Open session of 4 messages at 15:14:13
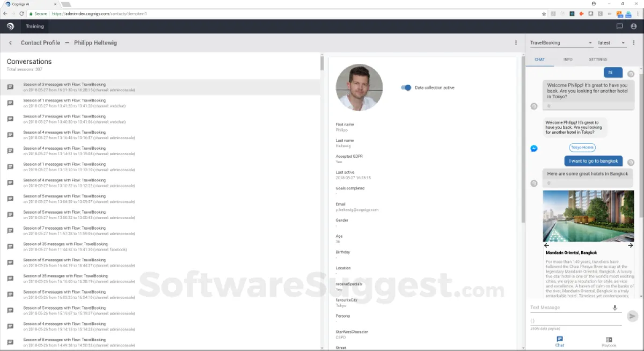644x351 pixels. pyautogui.click(x=160, y=327)
